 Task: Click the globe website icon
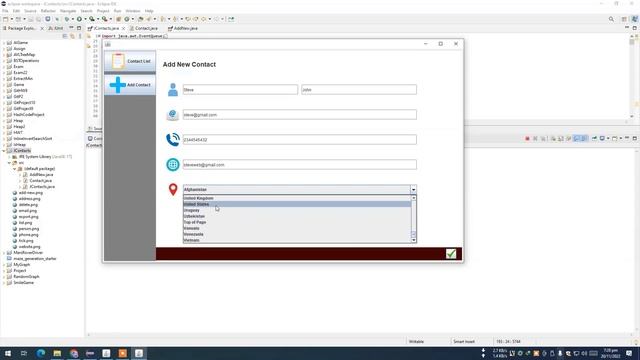click(x=173, y=164)
